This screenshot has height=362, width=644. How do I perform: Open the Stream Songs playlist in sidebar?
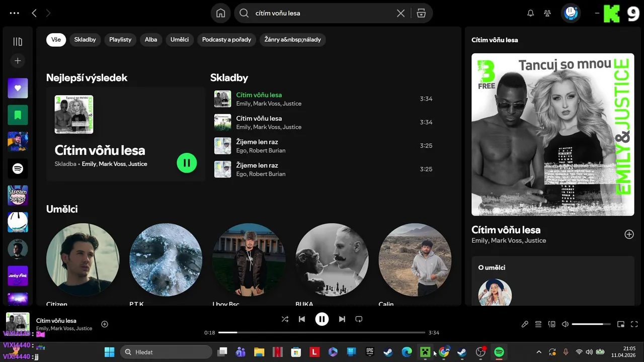click(x=18, y=195)
